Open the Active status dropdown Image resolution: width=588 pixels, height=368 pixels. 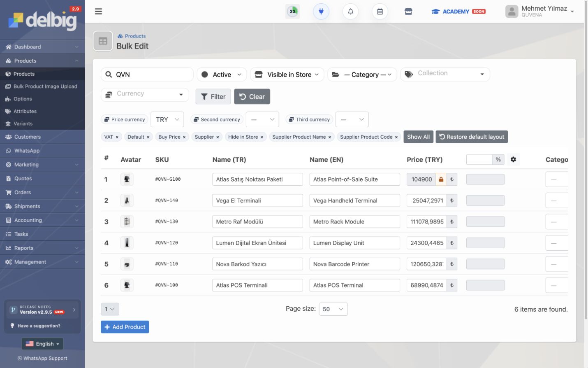(222, 75)
